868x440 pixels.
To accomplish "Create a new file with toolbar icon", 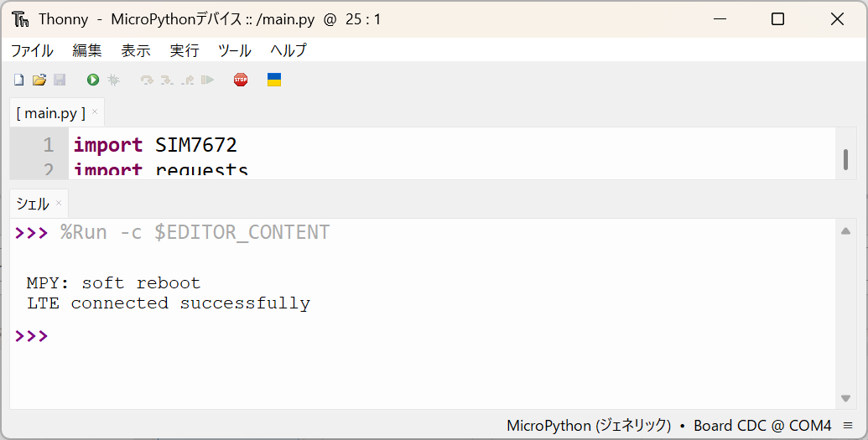I will (18, 80).
